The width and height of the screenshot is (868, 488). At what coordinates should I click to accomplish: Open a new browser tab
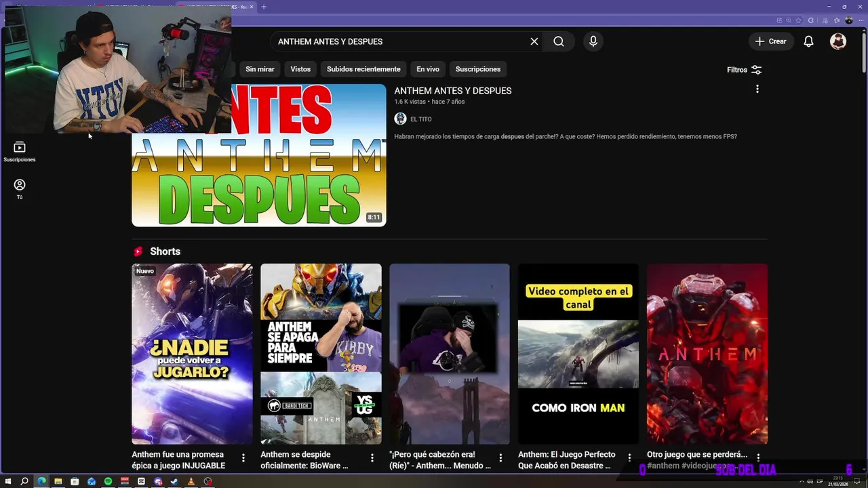pyautogui.click(x=264, y=7)
